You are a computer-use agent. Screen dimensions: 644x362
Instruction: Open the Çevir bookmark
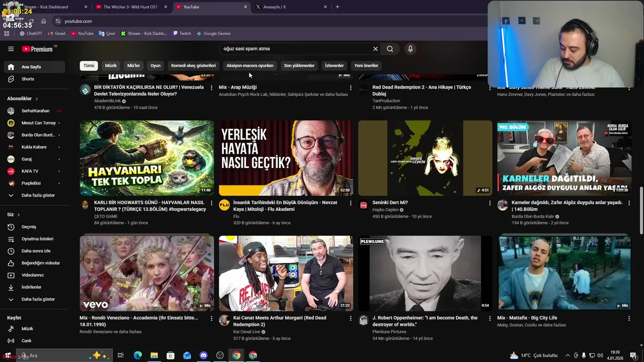coord(107,34)
